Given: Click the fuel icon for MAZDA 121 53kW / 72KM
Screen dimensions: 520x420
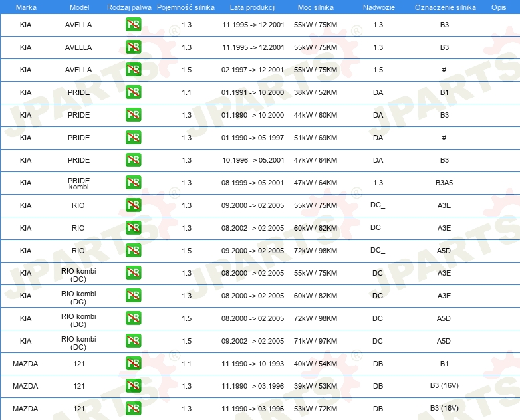Looking at the screenshot, I should pyautogui.click(x=133, y=409).
